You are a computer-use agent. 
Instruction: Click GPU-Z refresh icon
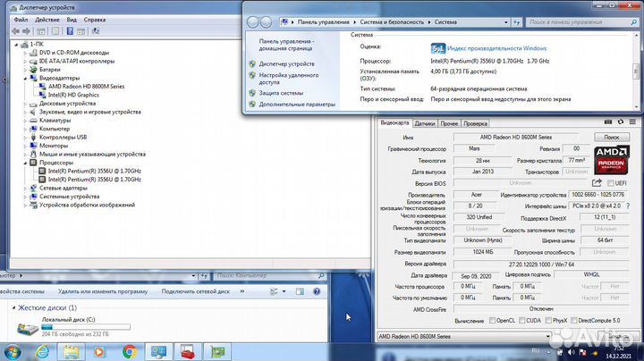621,122
